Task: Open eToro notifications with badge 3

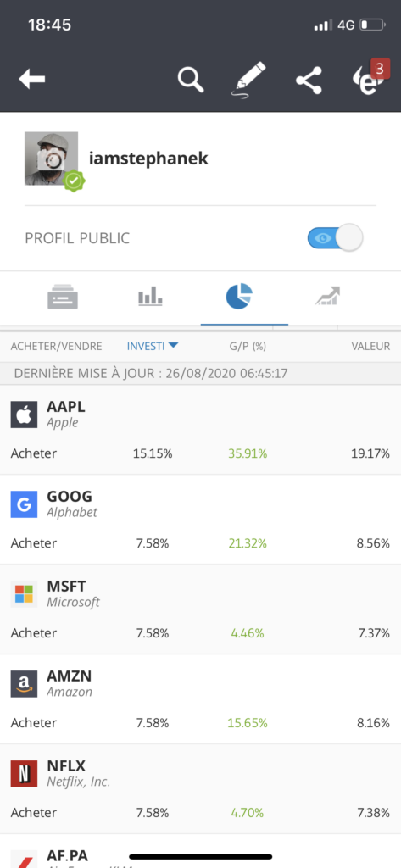Action: pyautogui.click(x=370, y=77)
